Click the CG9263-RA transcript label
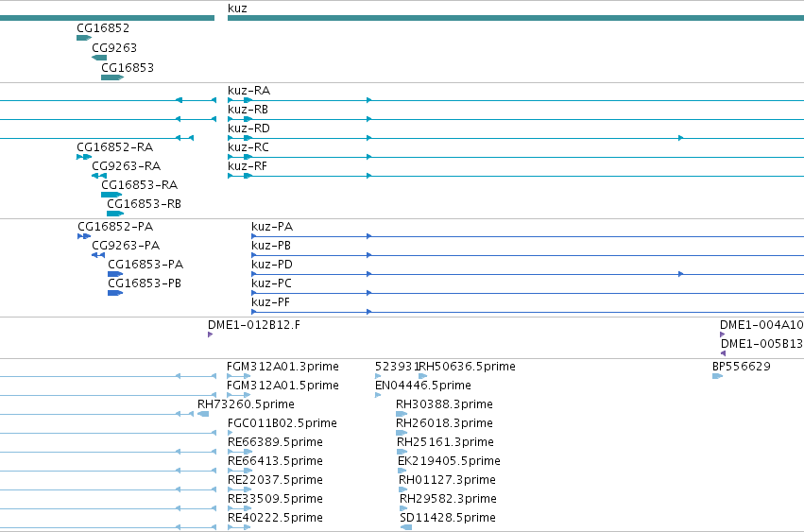 127,166
